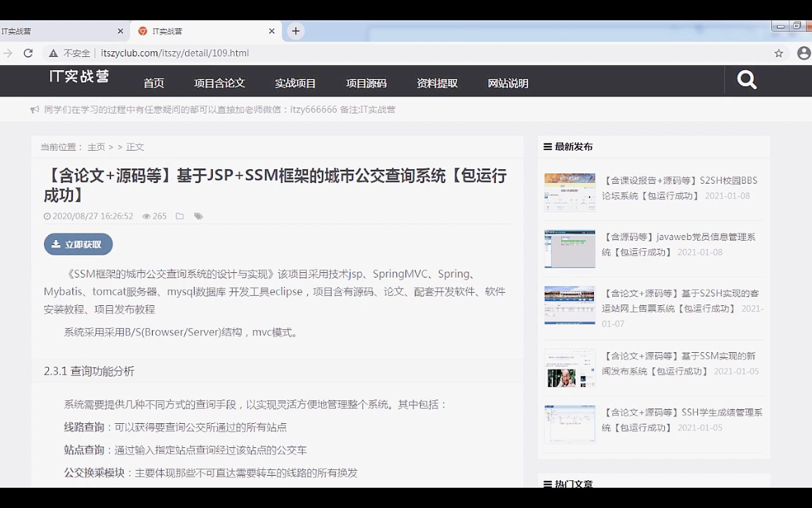
Task: Close the first IT实战营 tab
Action: [x=120, y=31]
